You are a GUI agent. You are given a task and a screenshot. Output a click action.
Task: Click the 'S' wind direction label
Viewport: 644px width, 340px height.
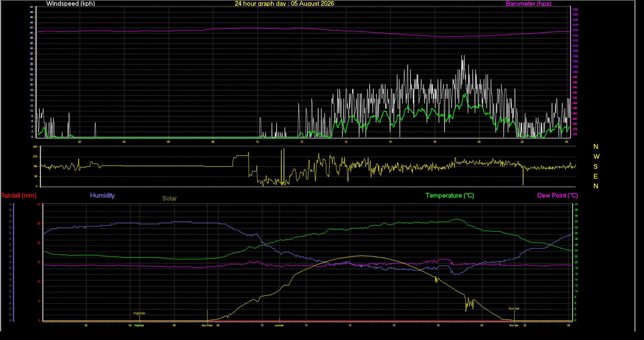pyautogui.click(x=596, y=166)
